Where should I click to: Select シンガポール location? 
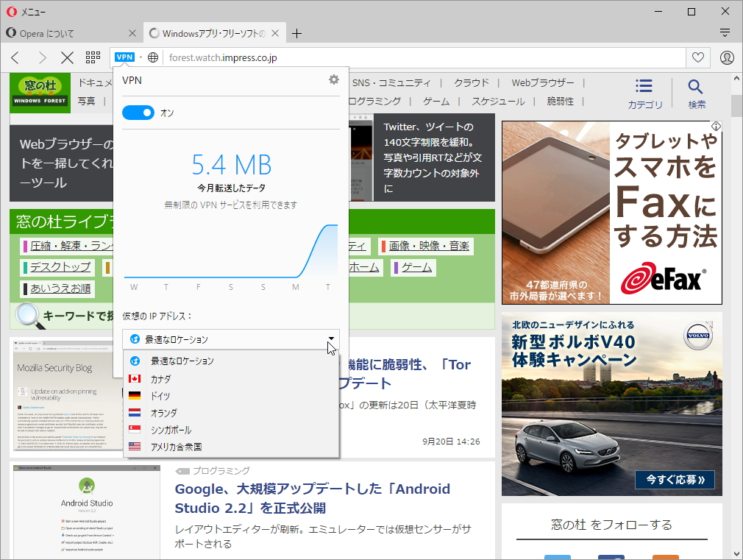coord(231,430)
